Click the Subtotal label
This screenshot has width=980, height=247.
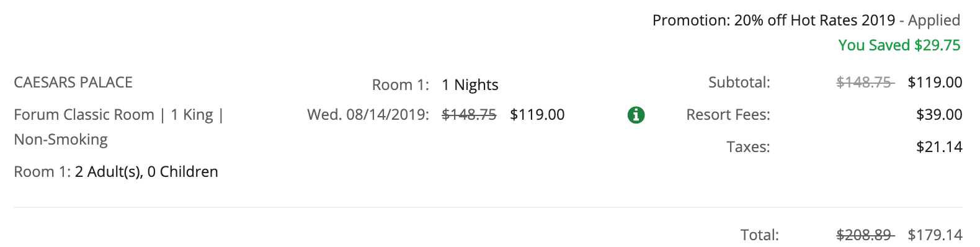pos(739,83)
